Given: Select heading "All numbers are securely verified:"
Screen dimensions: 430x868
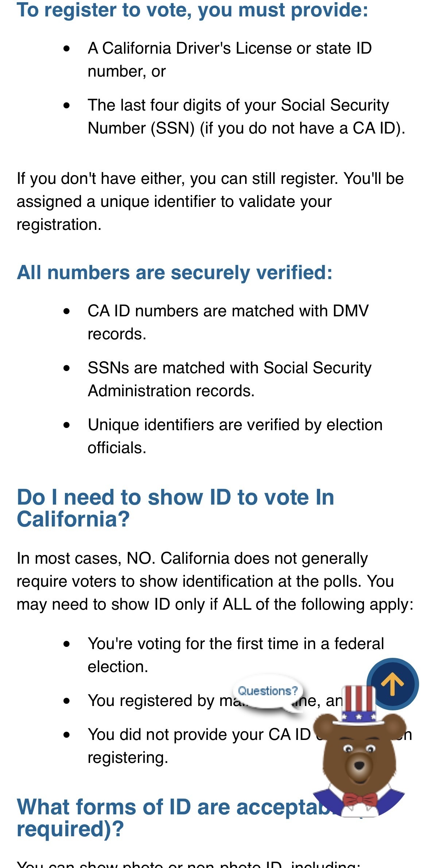Looking at the screenshot, I should 175,273.
